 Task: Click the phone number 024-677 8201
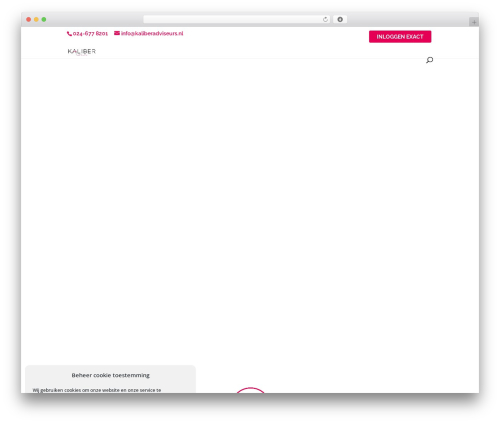[90, 34]
